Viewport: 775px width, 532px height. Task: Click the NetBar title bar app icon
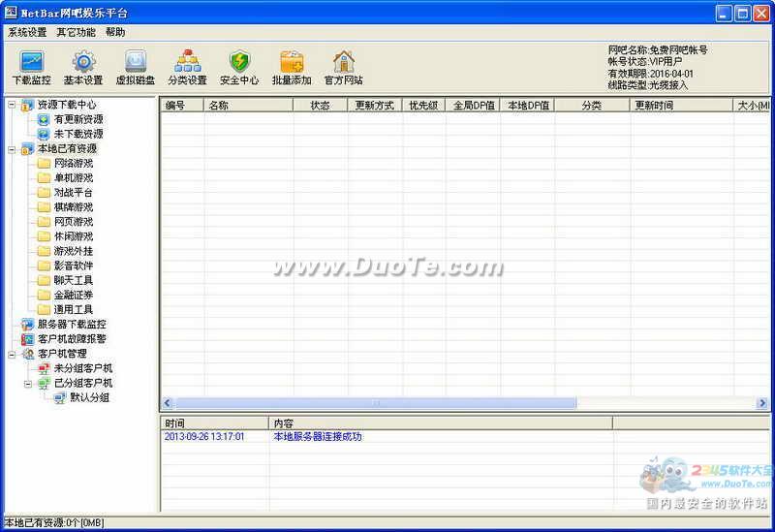[x=11, y=13]
